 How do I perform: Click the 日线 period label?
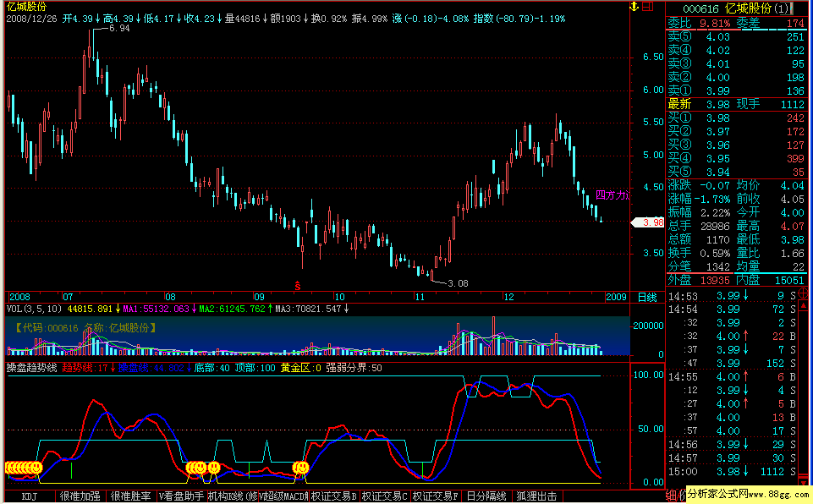[x=647, y=297]
